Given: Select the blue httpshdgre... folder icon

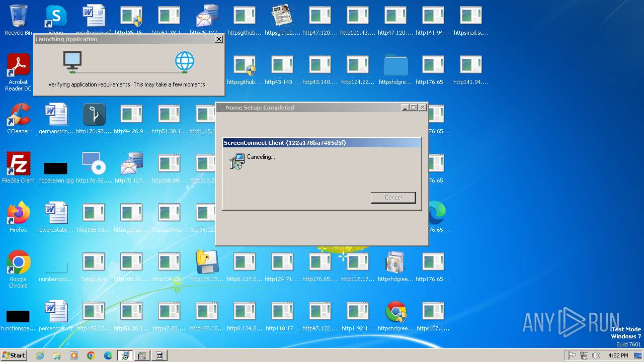Looking at the screenshot, I should point(395,69).
